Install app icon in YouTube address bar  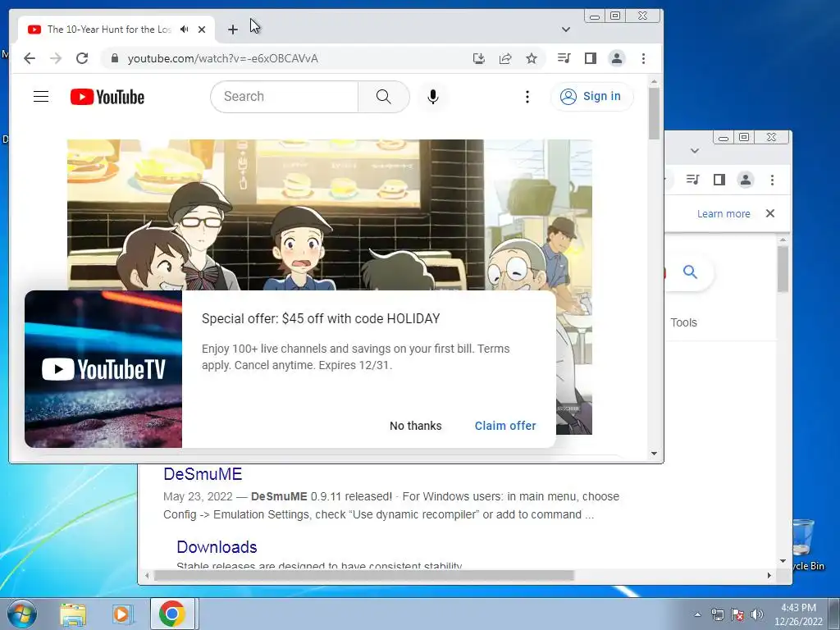pos(479,58)
